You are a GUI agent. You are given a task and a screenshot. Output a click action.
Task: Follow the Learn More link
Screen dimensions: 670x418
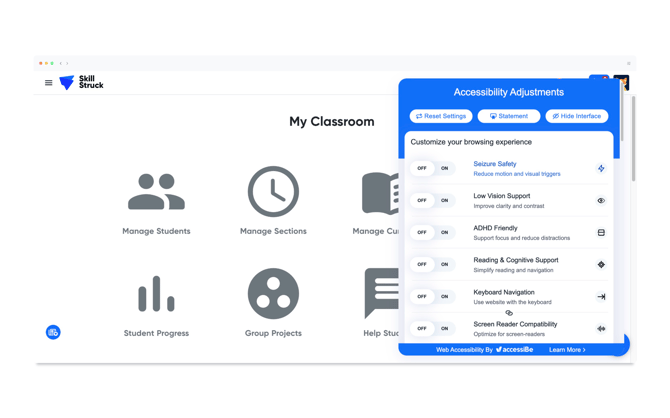click(567, 350)
